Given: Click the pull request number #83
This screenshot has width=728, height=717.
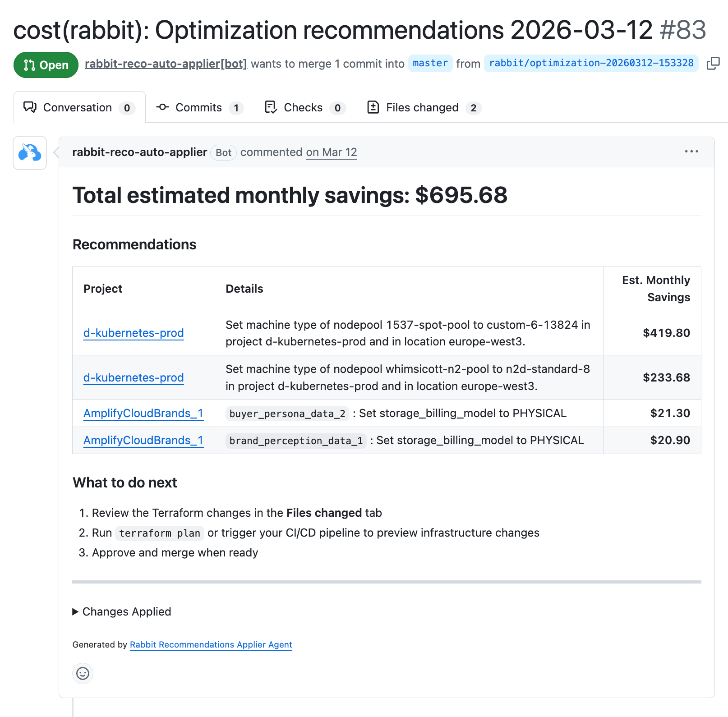Looking at the screenshot, I should [682, 30].
